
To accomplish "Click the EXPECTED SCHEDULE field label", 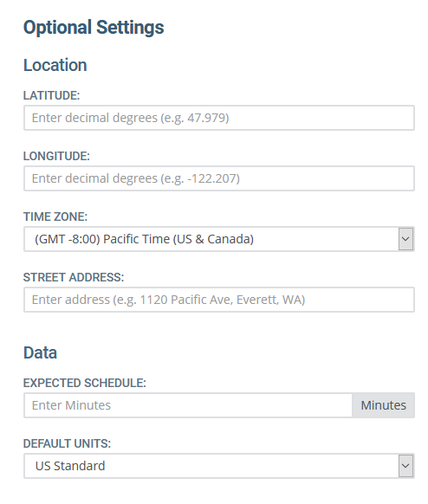I will pyautogui.click(x=85, y=383).
